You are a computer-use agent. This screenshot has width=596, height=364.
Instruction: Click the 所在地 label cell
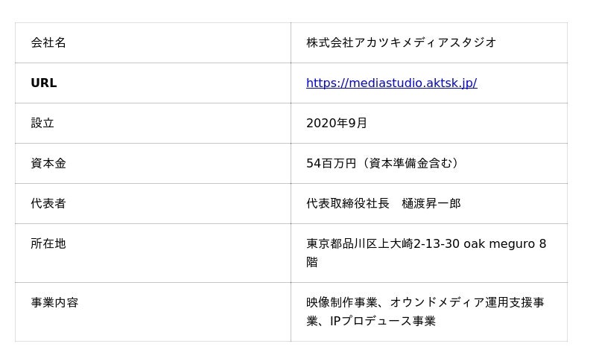(48, 244)
